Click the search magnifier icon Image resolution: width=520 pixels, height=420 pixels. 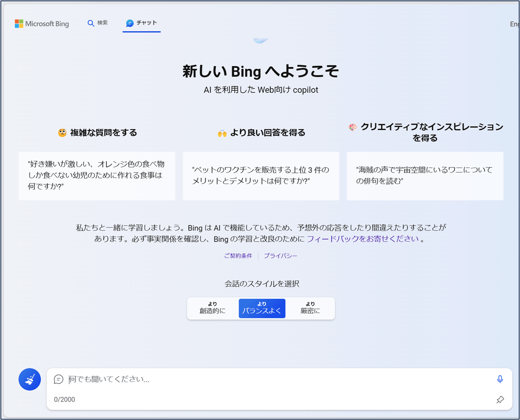pyautogui.click(x=90, y=23)
